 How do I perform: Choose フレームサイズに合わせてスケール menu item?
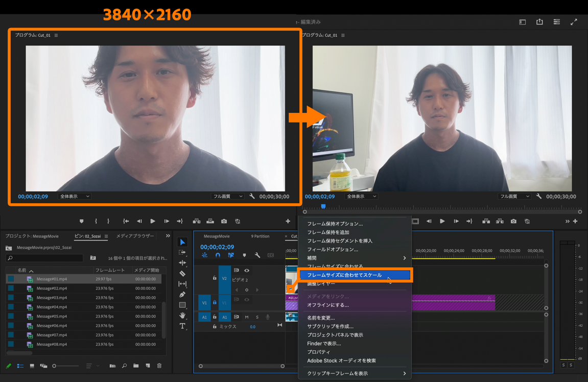click(355, 275)
